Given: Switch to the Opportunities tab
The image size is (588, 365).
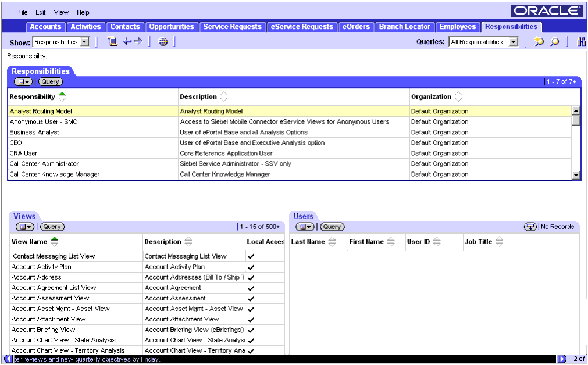Looking at the screenshot, I should coord(172,27).
